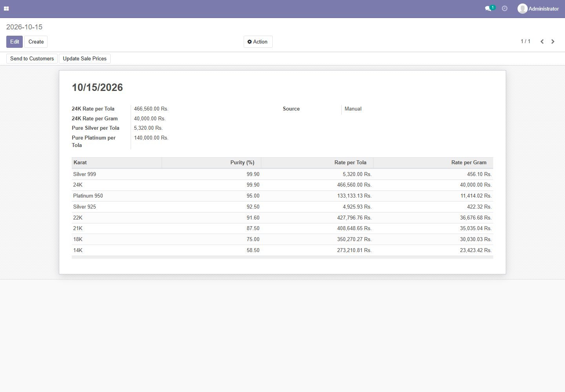This screenshot has width=565, height=392.
Task: Sort by Karat column header
Action: (x=117, y=163)
